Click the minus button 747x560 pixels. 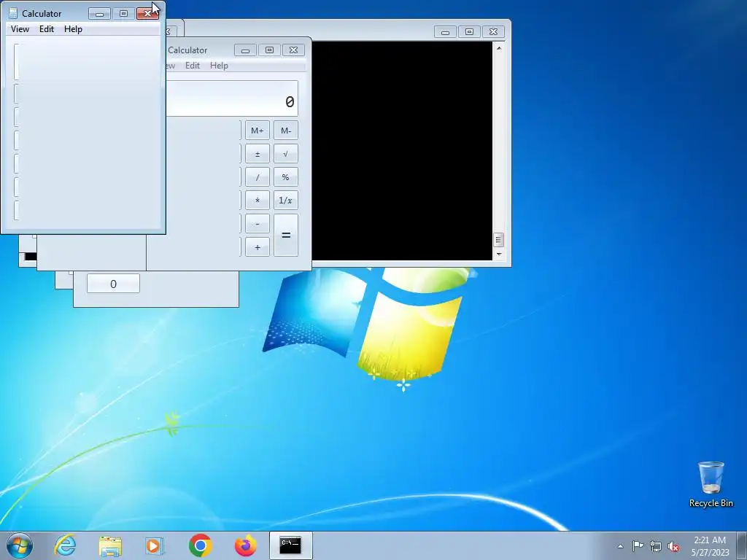258,224
